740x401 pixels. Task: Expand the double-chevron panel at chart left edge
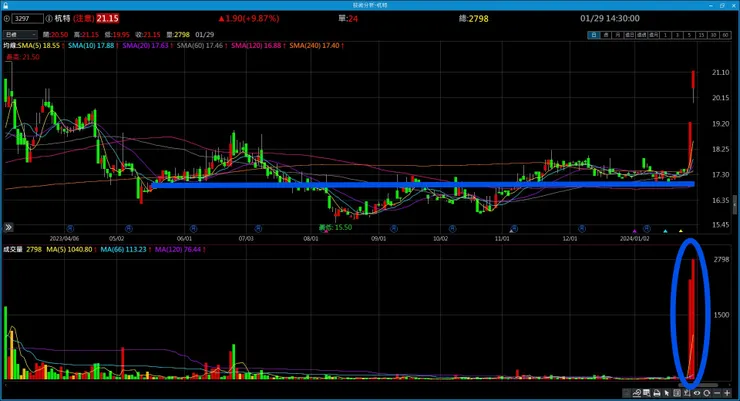[x=8, y=227]
